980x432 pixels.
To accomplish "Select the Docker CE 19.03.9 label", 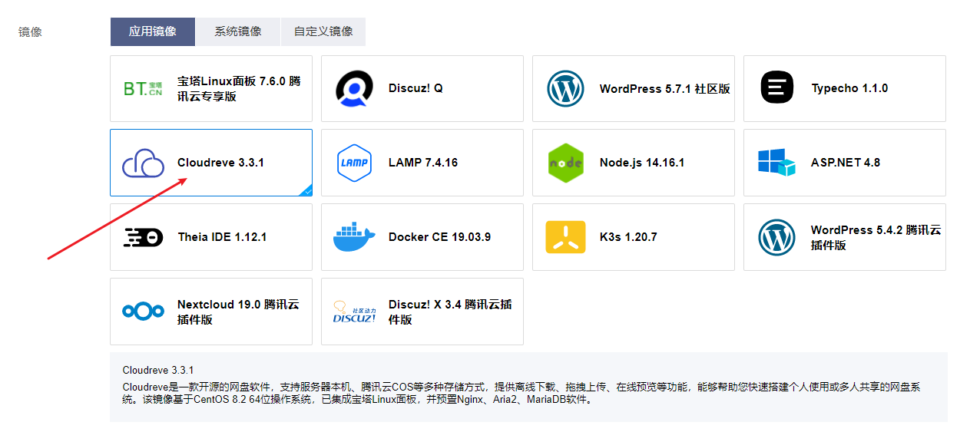I will click(x=439, y=237).
